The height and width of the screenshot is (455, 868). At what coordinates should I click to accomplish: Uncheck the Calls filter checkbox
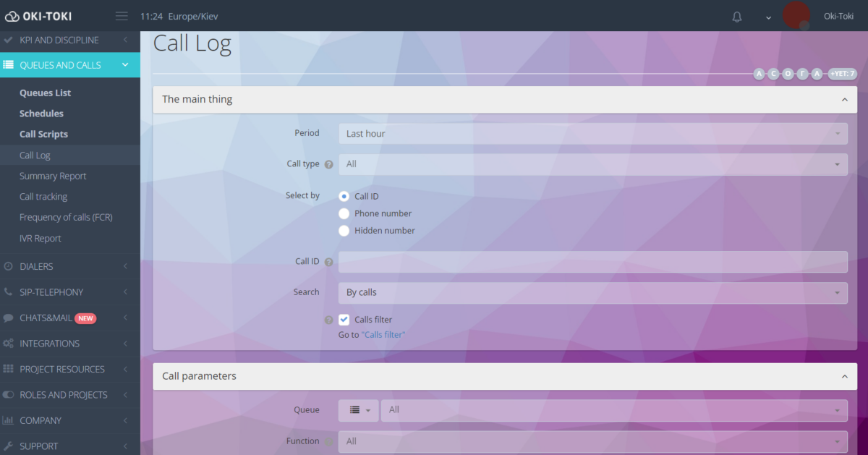click(x=344, y=319)
